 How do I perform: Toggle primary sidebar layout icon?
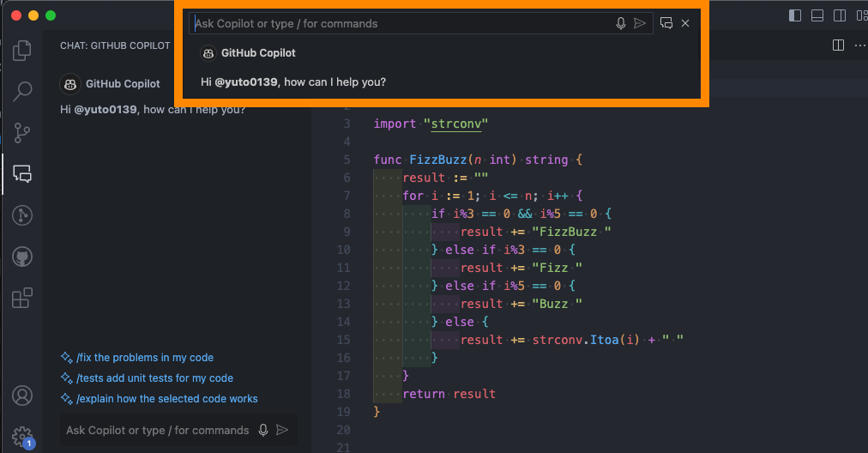(x=795, y=15)
